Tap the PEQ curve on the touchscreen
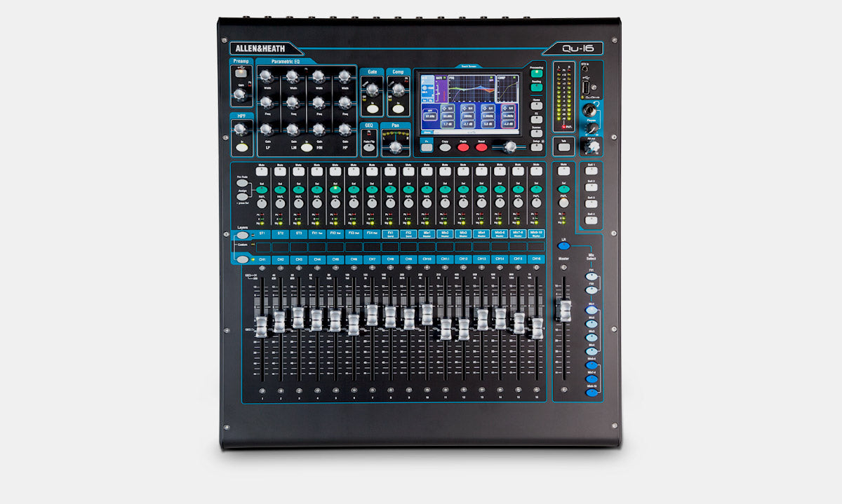The width and height of the screenshot is (842, 504). point(471,88)
